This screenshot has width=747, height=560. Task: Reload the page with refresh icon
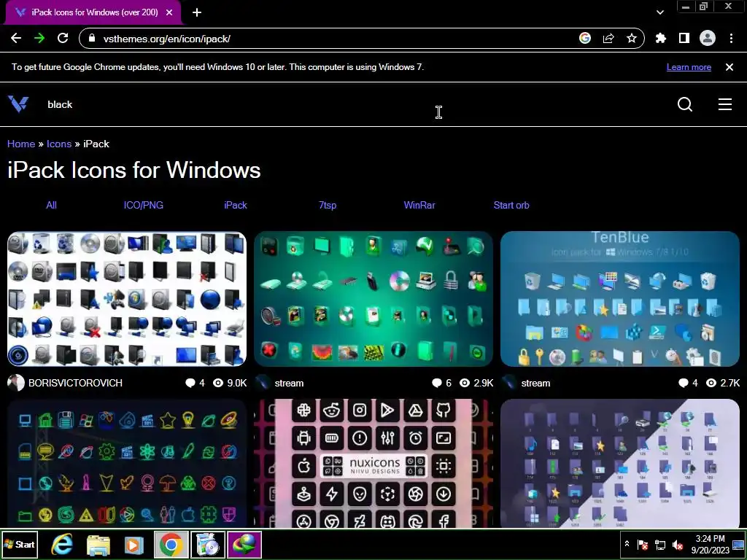(x=63, y=38)
